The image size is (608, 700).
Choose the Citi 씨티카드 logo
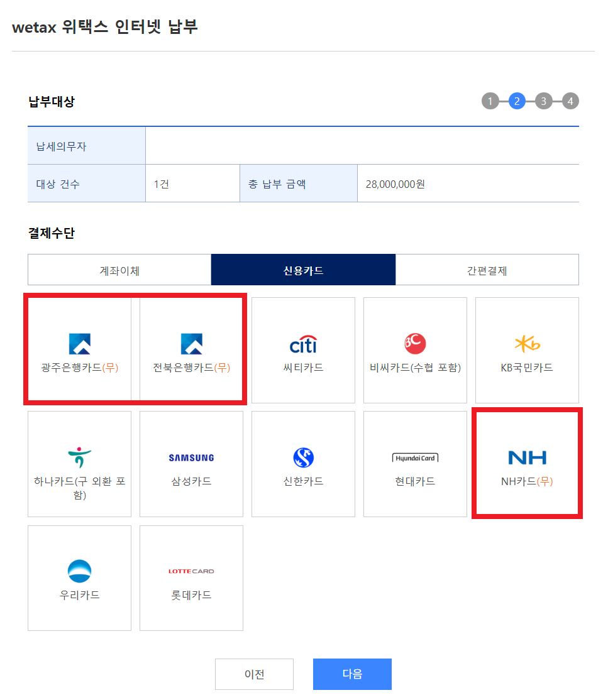(303, 344)
